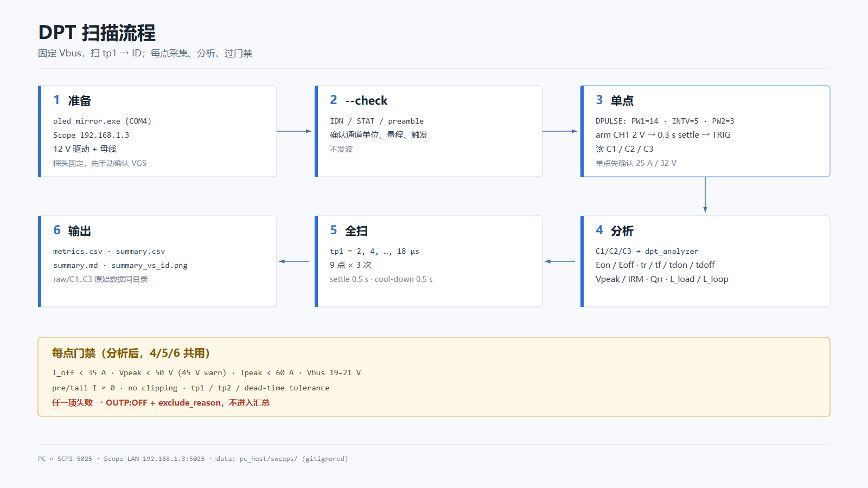Select 'IDN / STAT / preamble' line
Viewport: 868px width, 488px height.
pyautogui.click(x=376, y=121)
